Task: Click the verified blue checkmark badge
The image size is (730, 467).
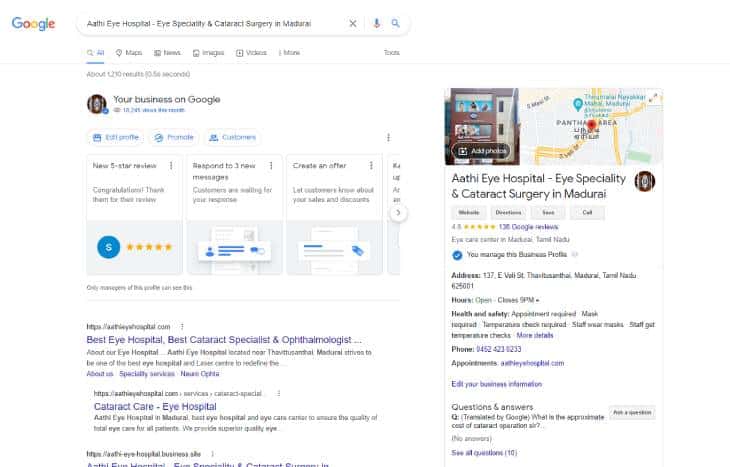Action: pos(457,255)
